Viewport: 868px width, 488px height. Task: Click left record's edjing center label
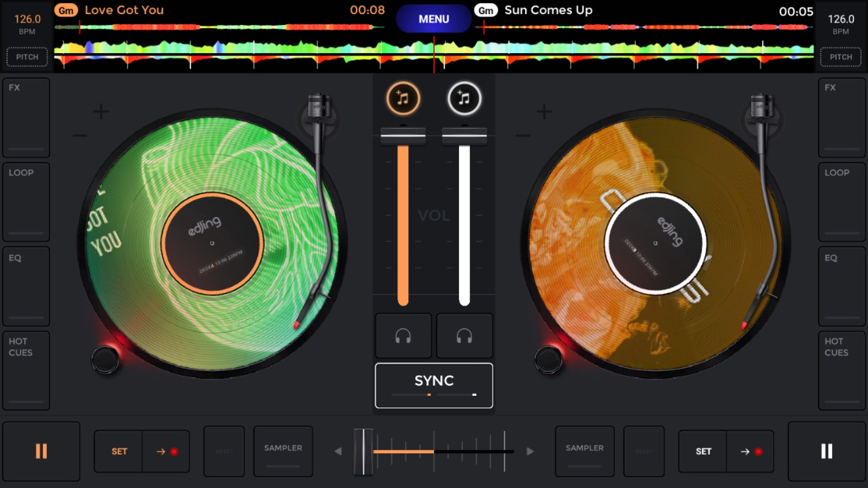click(212, 243)
